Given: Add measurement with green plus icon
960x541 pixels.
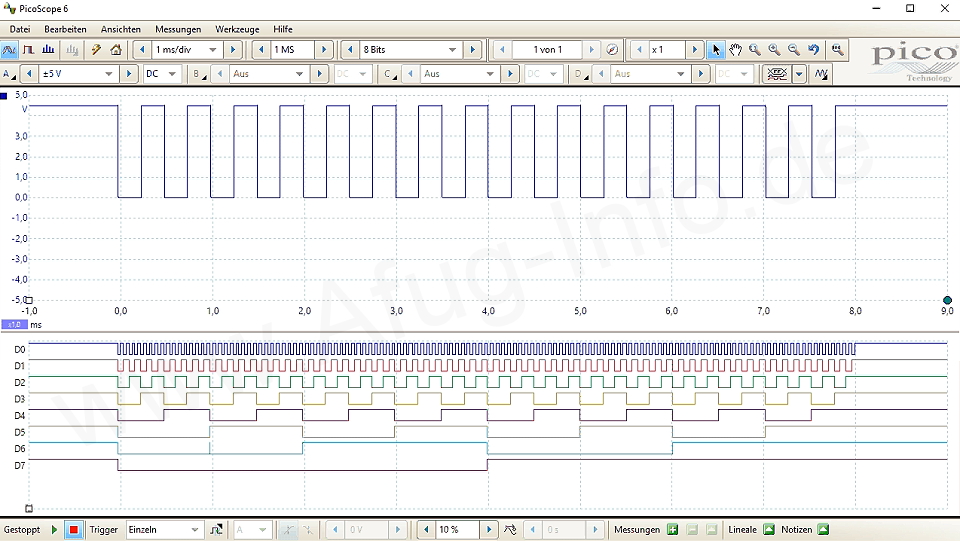Looking at the screenshot, I should coord(673,529).
